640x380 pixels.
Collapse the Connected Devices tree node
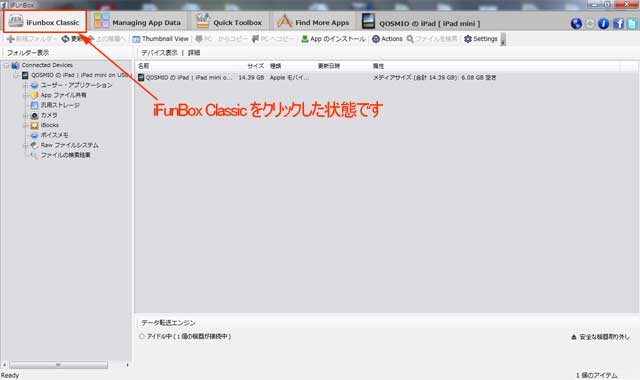pos(6,65)
